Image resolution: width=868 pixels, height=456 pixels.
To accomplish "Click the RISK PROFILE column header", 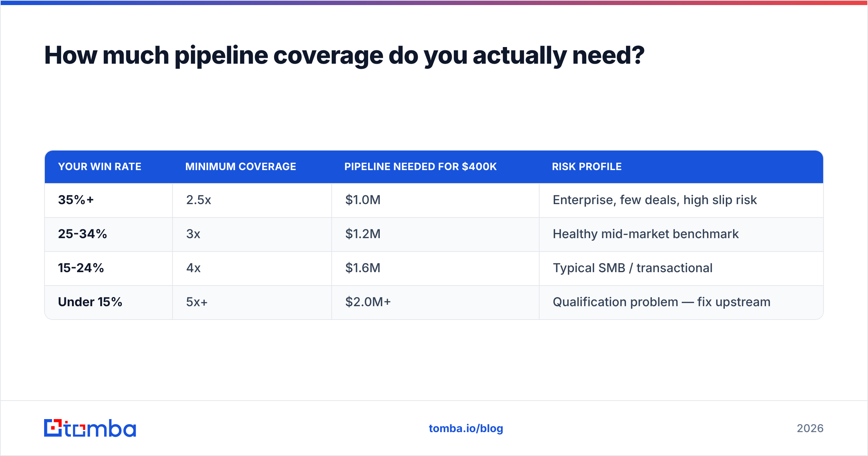I will (x=587, y=166).
